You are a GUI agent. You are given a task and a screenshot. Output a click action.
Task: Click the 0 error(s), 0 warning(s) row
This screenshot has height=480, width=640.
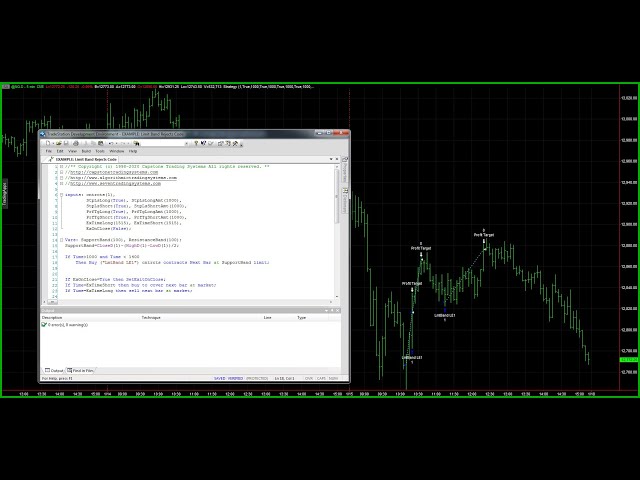pos(64,325)
